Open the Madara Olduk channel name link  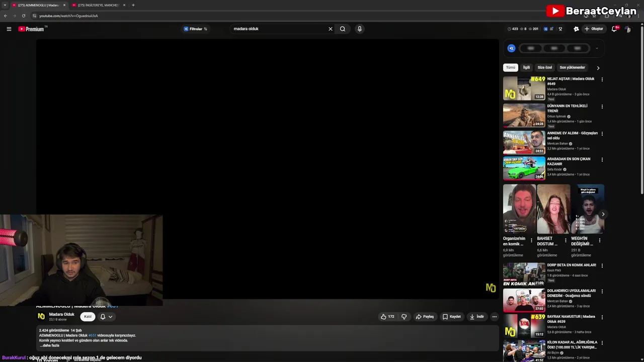61,314
